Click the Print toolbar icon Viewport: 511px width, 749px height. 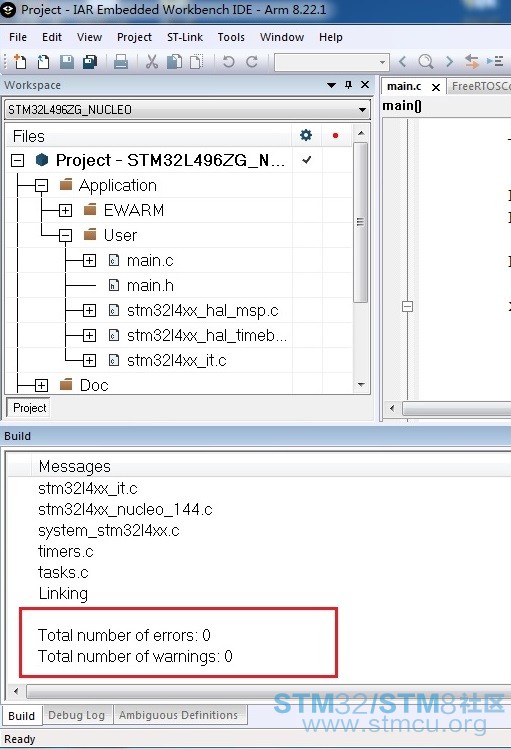tap(120, 62)
